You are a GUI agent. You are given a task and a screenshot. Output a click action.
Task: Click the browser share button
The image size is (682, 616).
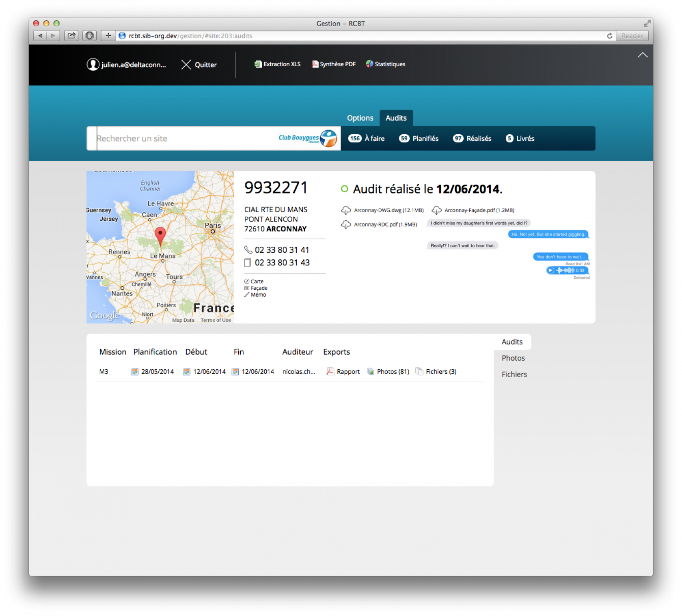(71, 36)
